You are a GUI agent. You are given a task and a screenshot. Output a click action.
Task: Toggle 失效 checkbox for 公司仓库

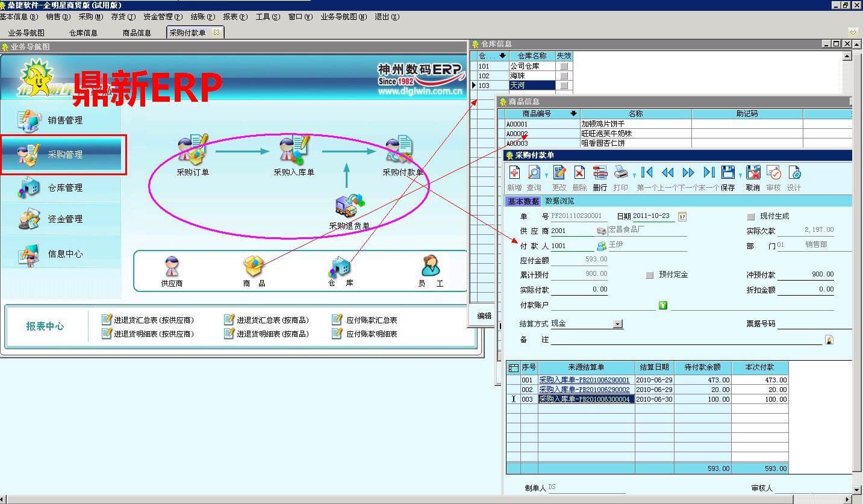pos(564,66)
